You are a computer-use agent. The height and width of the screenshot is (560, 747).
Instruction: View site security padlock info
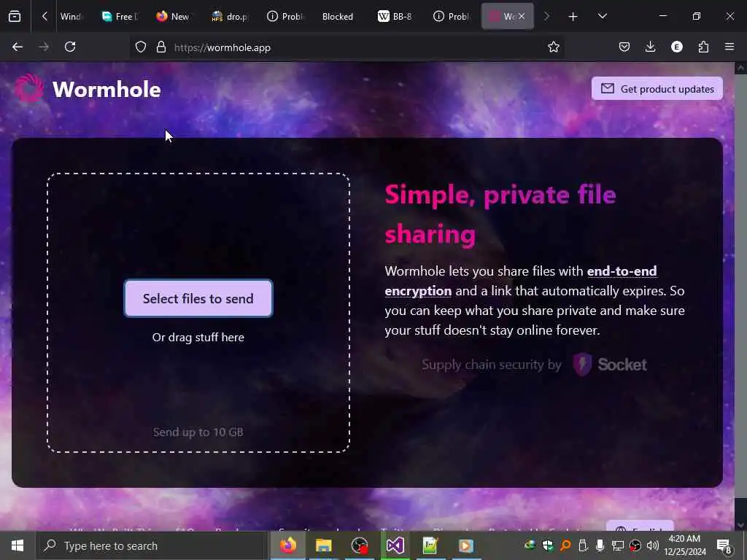point(161,47)
